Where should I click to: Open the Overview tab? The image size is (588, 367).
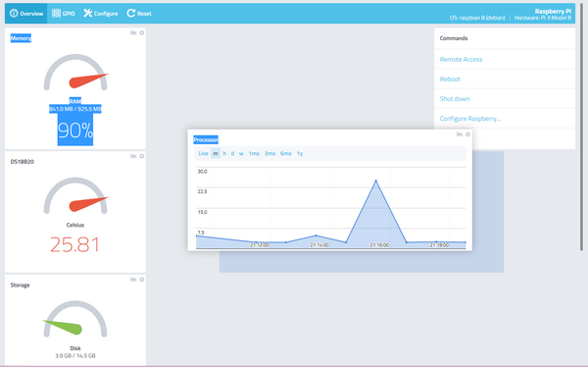click(x=26, y=14)
